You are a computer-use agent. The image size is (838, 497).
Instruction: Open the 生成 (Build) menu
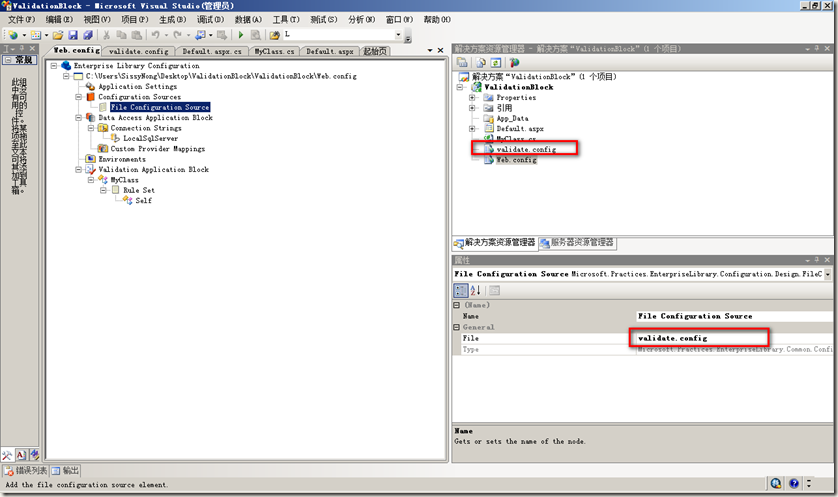click(173, 20)
